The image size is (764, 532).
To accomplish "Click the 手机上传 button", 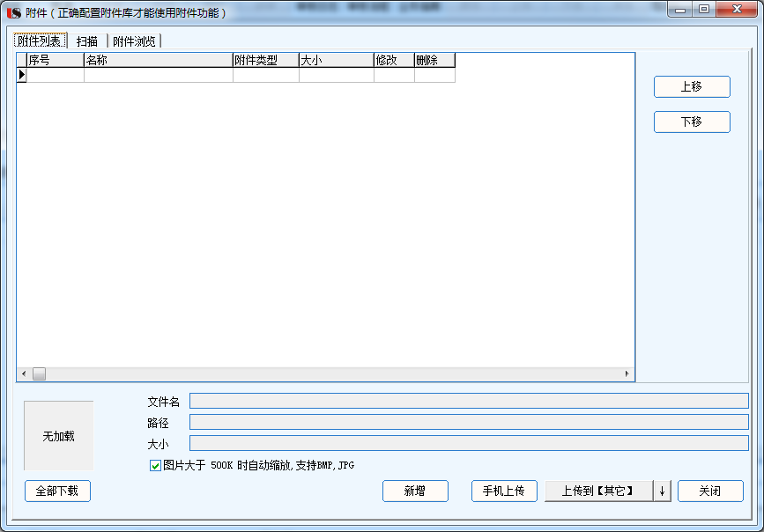I will pyautogui.click(x=504, y=491).
